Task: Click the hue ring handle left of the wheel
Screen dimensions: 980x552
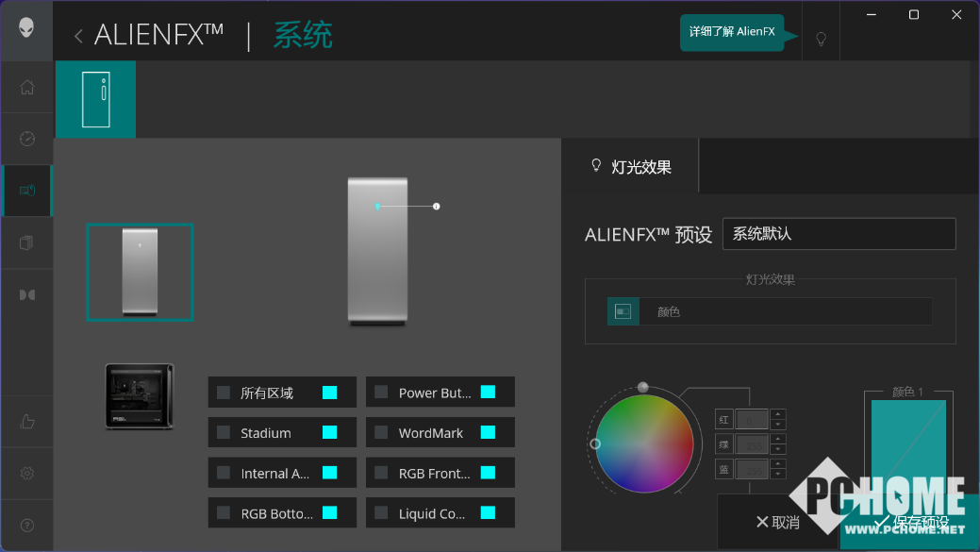Action: click(x=595, y=443)
